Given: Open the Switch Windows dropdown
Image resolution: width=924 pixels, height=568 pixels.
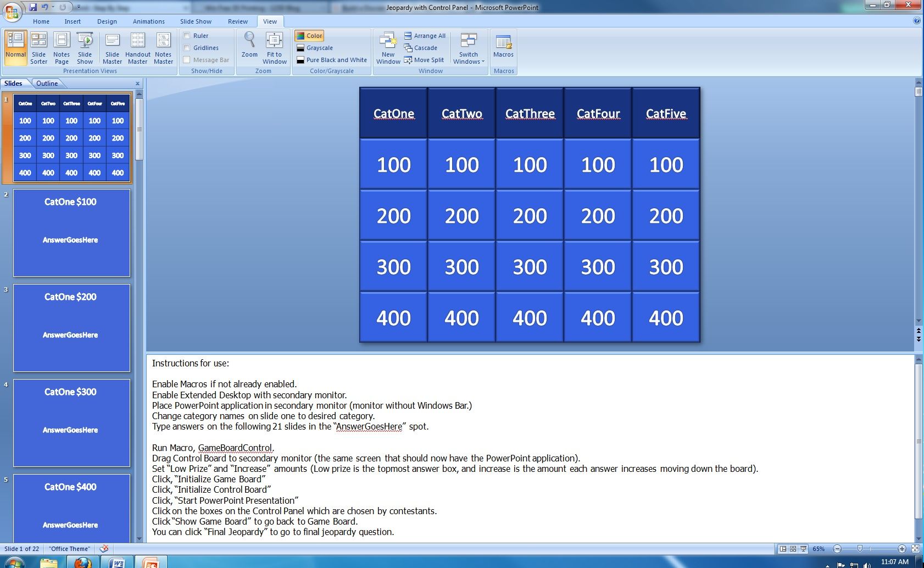Looking at the screenshot, I should (468, 49).
